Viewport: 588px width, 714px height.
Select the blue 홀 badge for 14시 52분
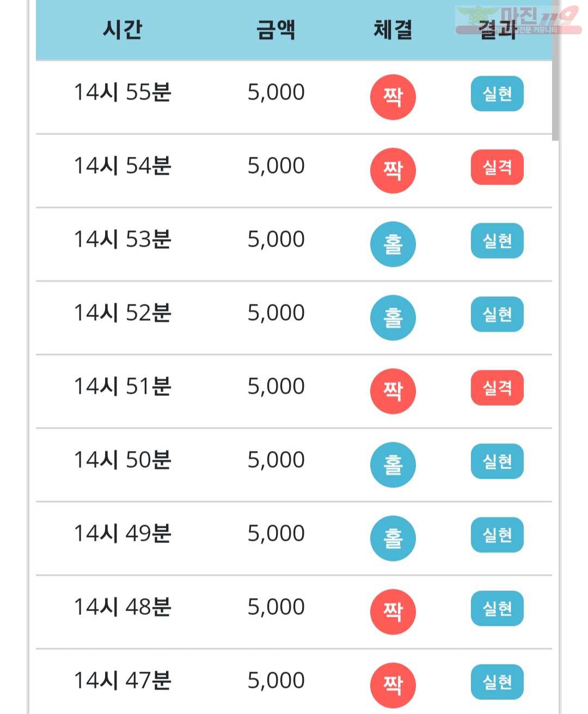(393, 318)
